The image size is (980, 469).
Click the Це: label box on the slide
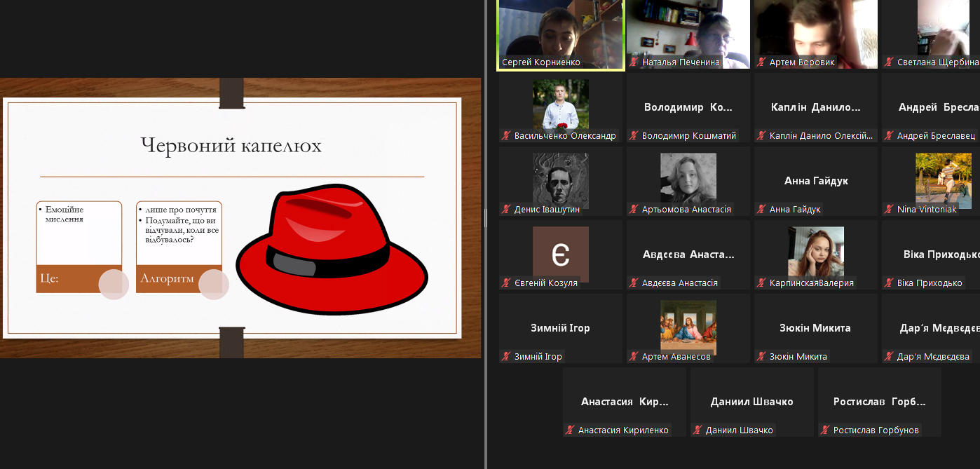79,278
